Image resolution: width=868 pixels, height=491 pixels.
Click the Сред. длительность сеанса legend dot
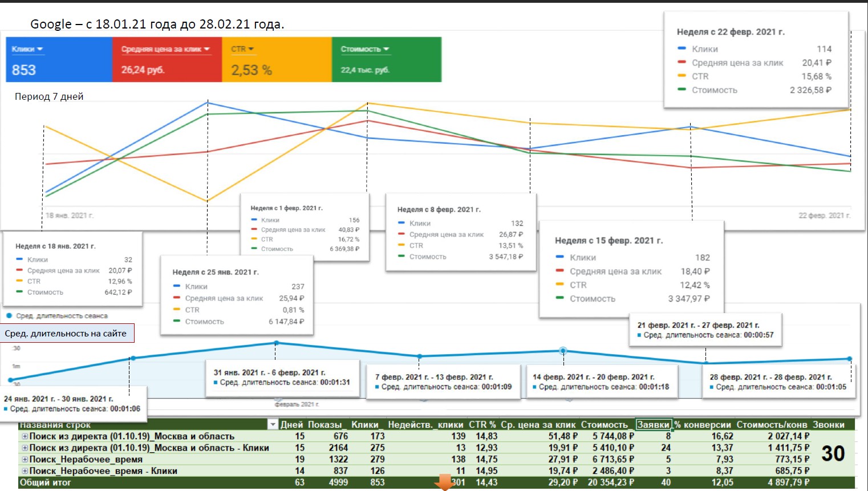[x=9, y=315]
